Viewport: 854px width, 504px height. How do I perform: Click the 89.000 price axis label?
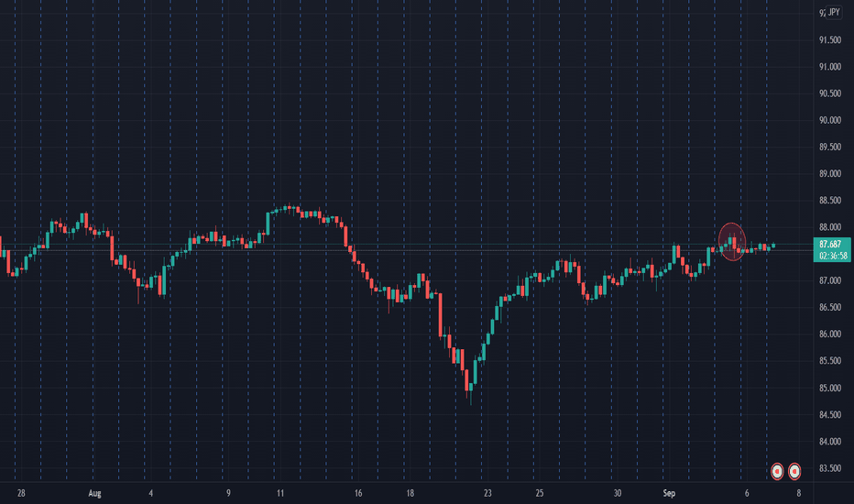830,174
